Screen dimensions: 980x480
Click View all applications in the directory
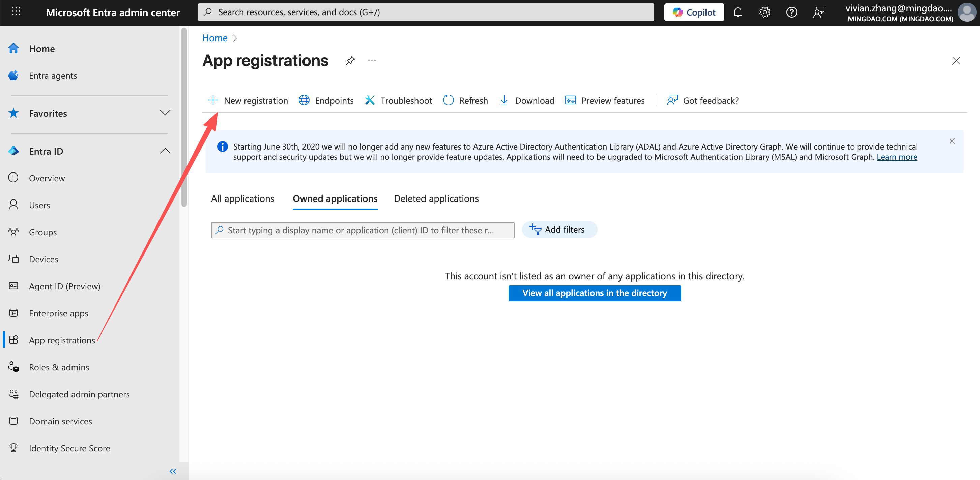tap(594, 293)
